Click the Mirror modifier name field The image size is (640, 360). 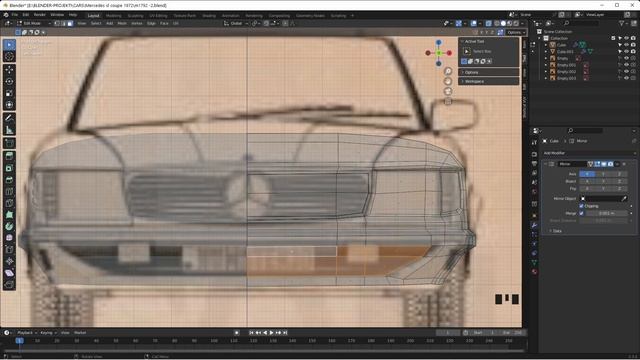(572, 164)
